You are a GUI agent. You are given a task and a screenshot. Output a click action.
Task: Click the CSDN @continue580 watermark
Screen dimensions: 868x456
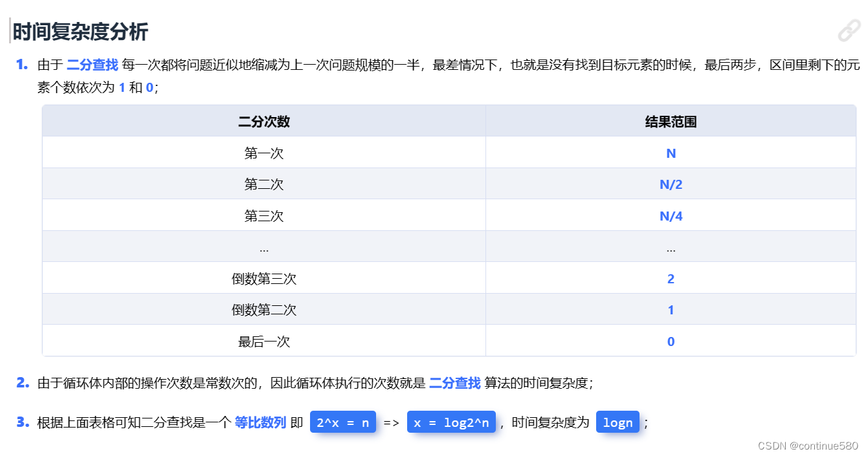pos(809,446)
